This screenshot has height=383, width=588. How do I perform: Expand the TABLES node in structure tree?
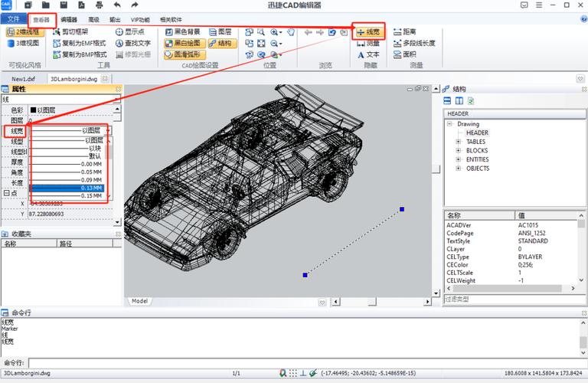click(x=459, y=142)
